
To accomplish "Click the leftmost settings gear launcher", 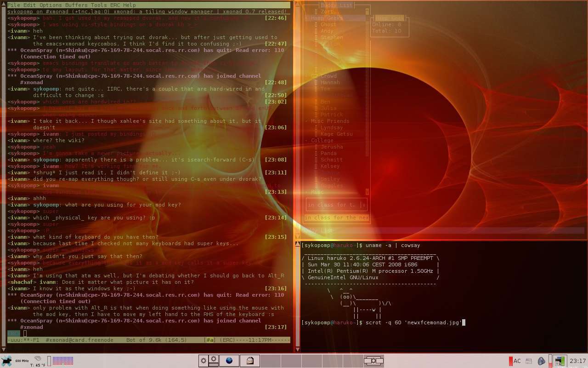I will tap(204, 361).
